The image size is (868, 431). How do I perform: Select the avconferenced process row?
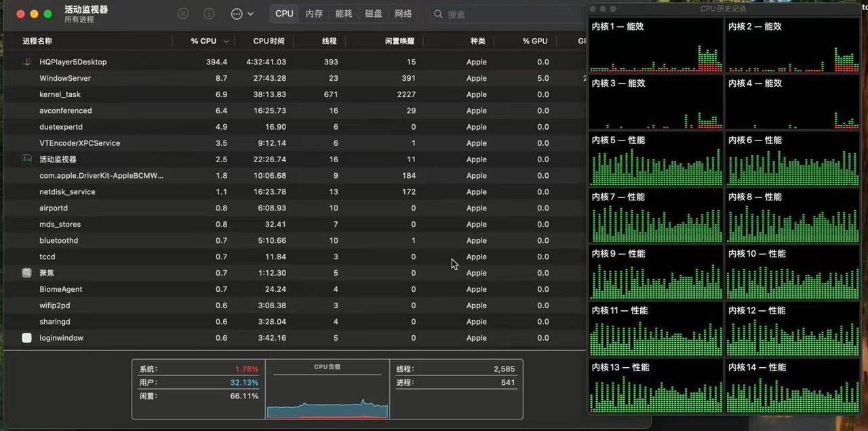click(295, 111)
